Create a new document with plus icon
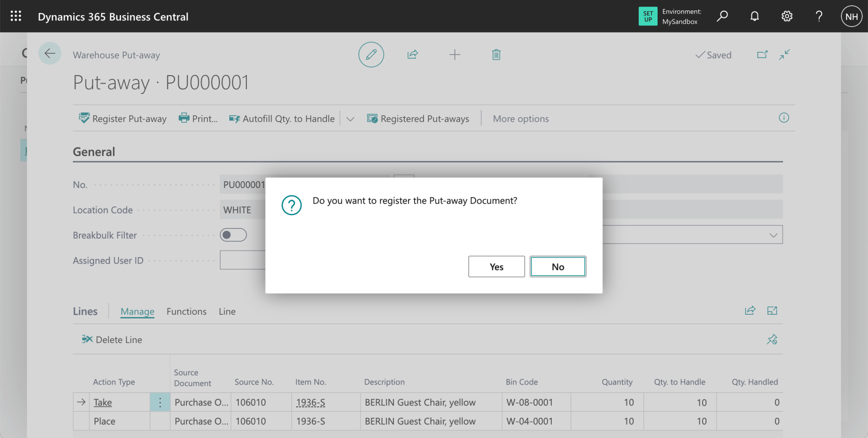Viewport: 868px width, 438px height. pos(454,54)
